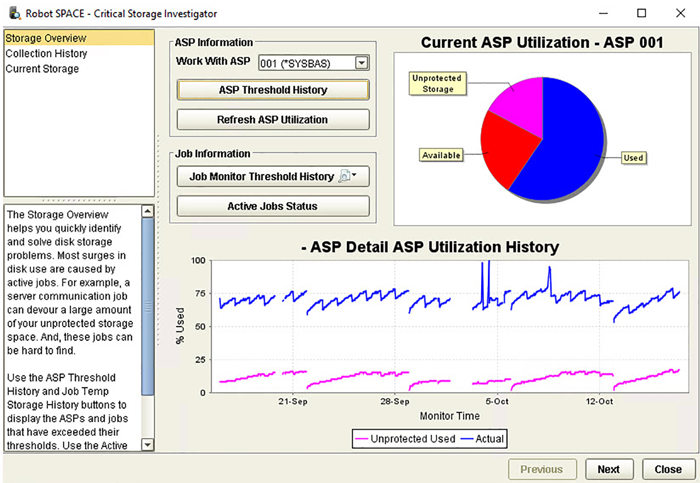Open ASP Threshold History

pyautogui.click(x=273, y=90)
